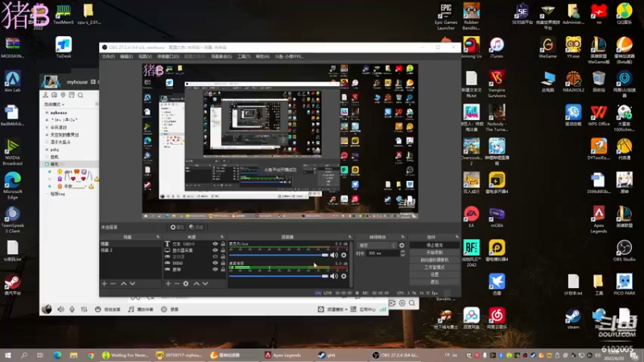Click search icon in YY channel toolbar
Screen dimensions: 644x362
(80, 95)
